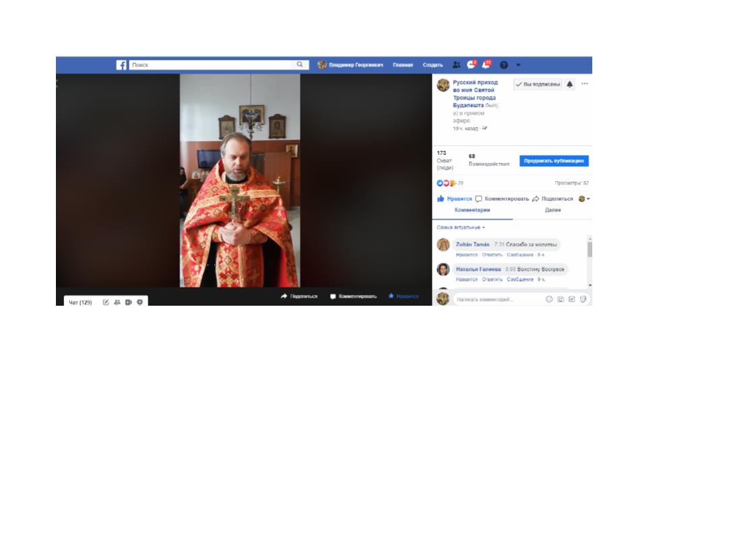756x534 pixels.
Task: Open the friend requests icon
Action: [x=456, y=65]
